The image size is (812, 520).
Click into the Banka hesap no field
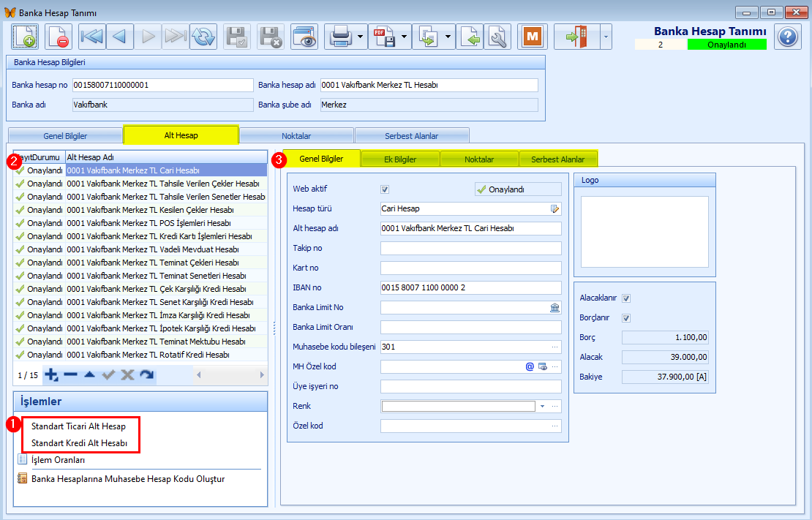162,85
